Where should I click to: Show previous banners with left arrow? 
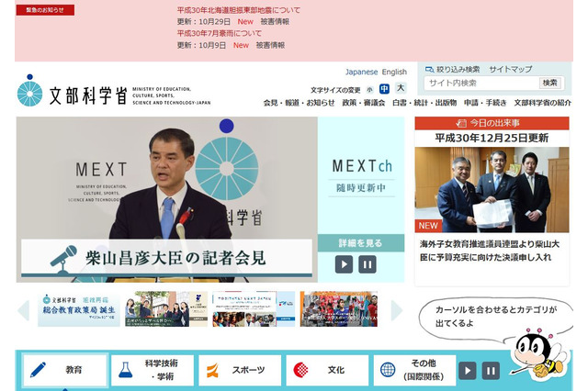[x=24, y=310]
